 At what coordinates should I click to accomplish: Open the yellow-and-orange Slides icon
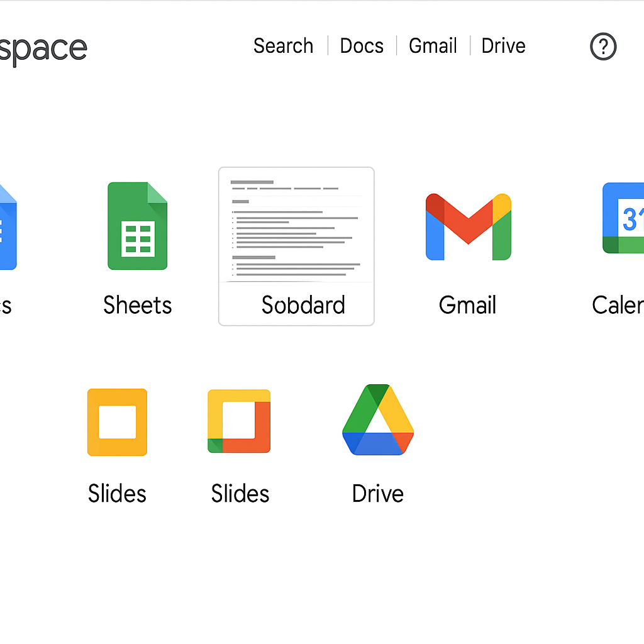point(239,421)
